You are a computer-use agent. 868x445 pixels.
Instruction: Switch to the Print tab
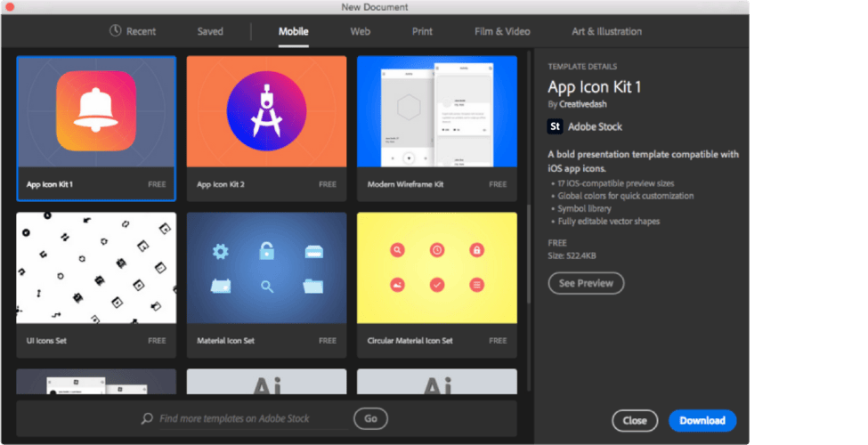422,31
